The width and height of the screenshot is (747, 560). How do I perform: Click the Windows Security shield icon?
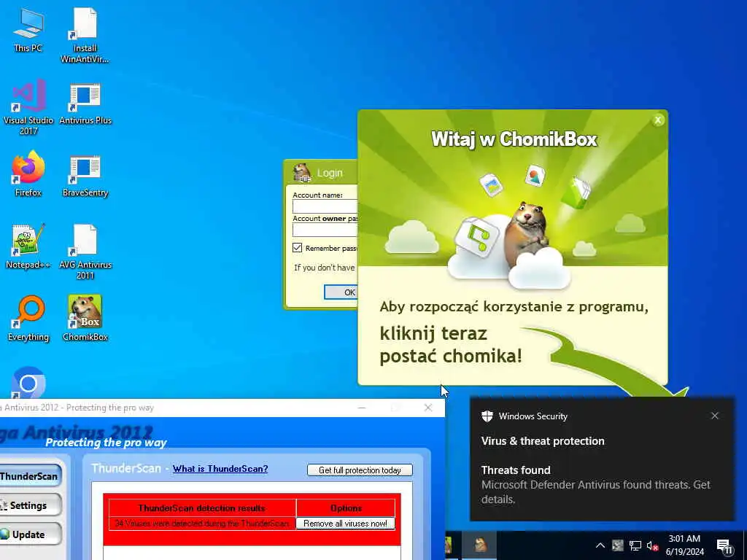tap(487, 416)
